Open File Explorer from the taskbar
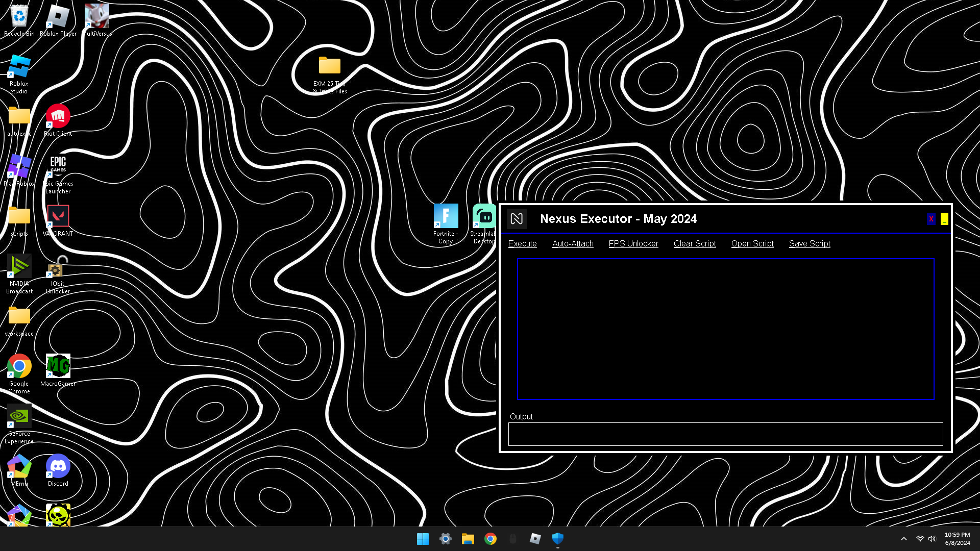 coord(468,539)
